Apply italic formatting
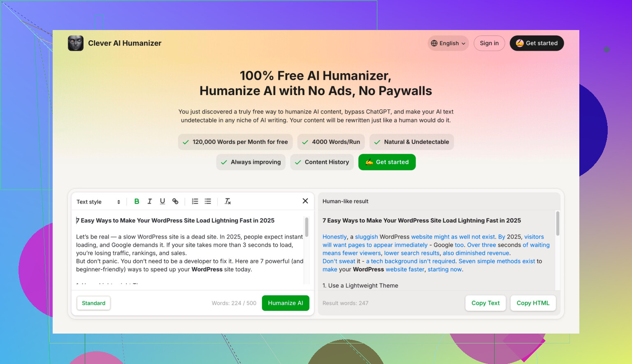 [x=150, y=202]
